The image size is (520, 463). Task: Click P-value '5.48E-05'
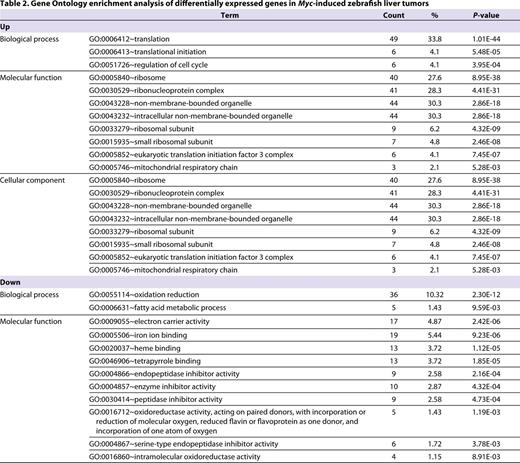486,52
